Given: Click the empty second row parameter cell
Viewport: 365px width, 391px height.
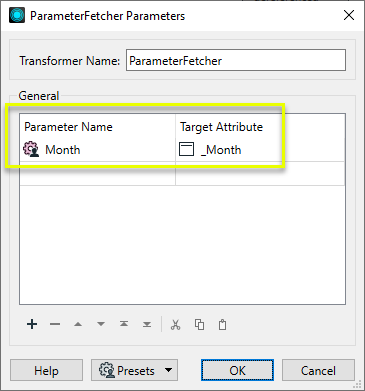Looking at the screenshot, I should point(98,173).
